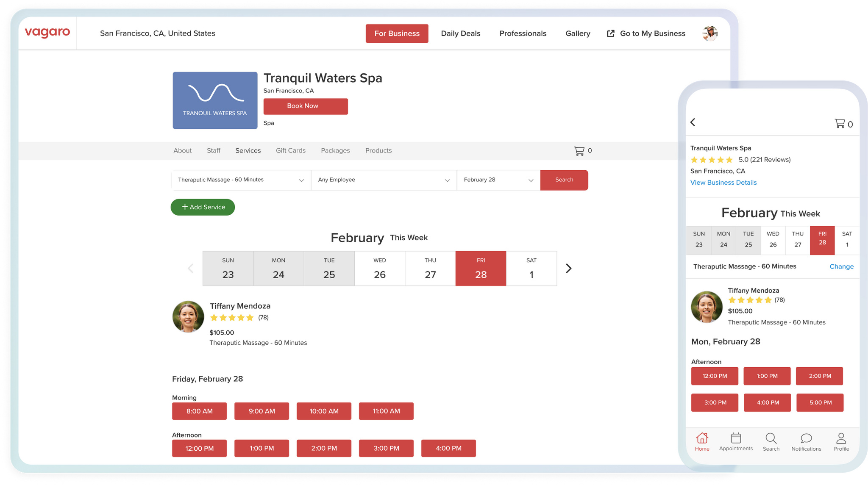Screen dimensions: 868x485
Task: Book the desktop 12:00 PM slot
Action: click(x=199, y=449)
